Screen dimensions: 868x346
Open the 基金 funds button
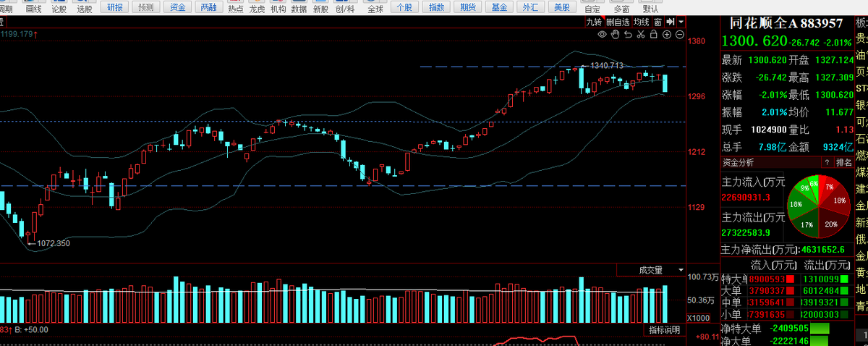click(499, 7)
